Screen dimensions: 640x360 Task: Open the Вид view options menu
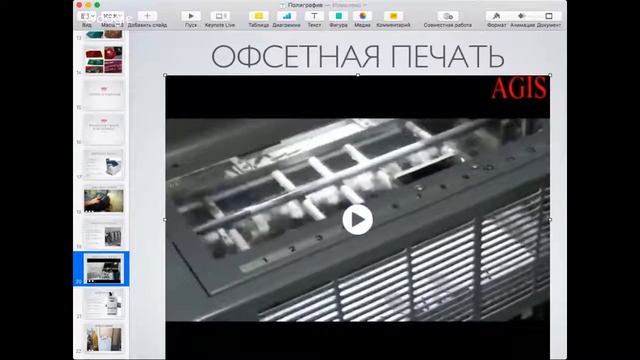pos(87,16)
